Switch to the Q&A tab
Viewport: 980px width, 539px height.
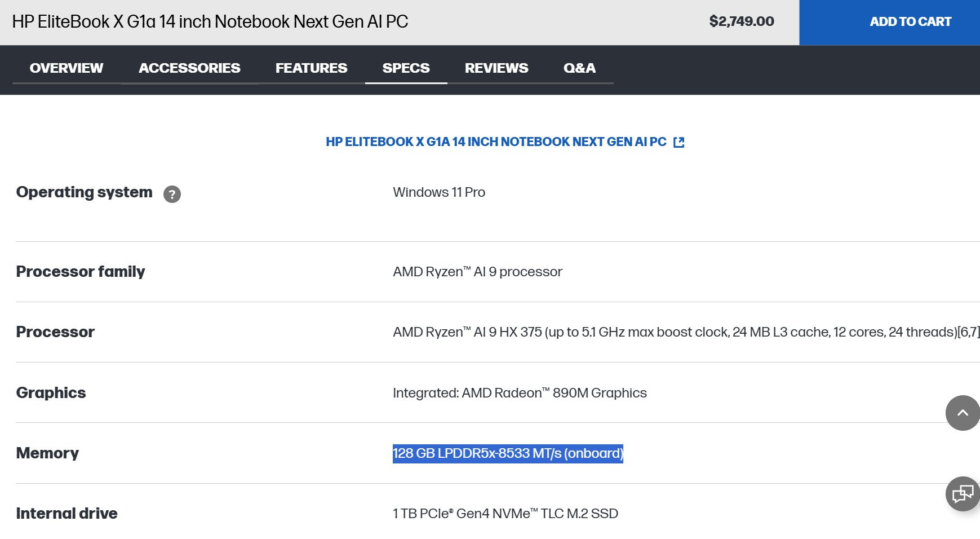579,68
